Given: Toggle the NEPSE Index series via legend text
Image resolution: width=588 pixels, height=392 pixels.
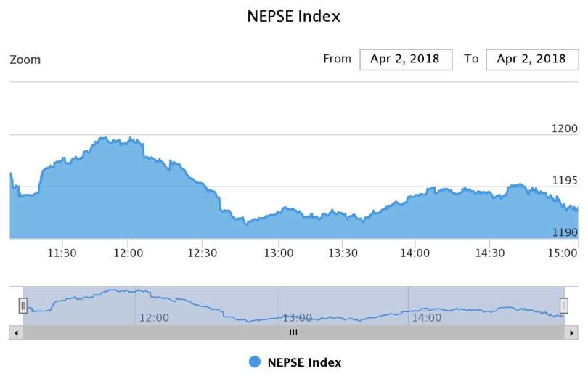Looking at the screenshot, I should [x=304, y=362].
